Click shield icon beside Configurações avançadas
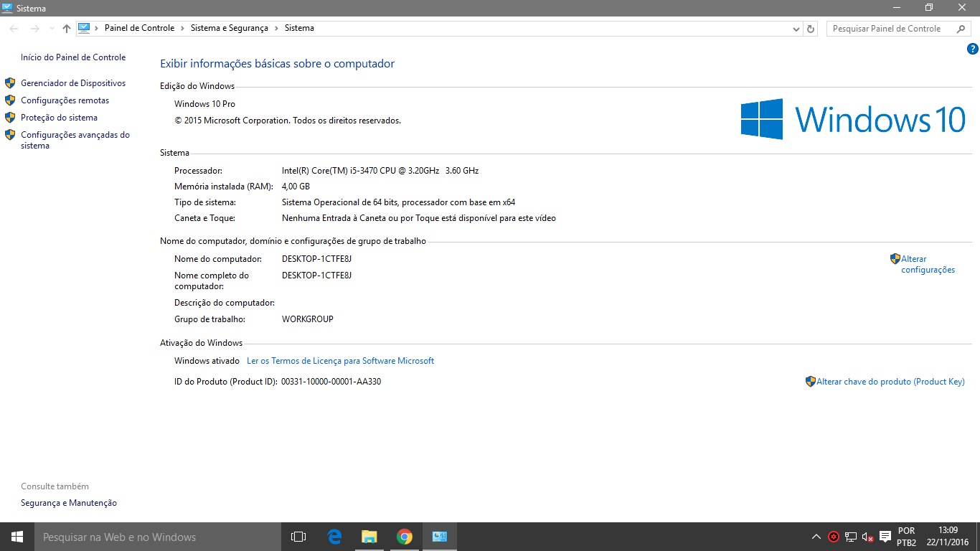The width and height of the screenshot is (980, 551). [10, 135]
